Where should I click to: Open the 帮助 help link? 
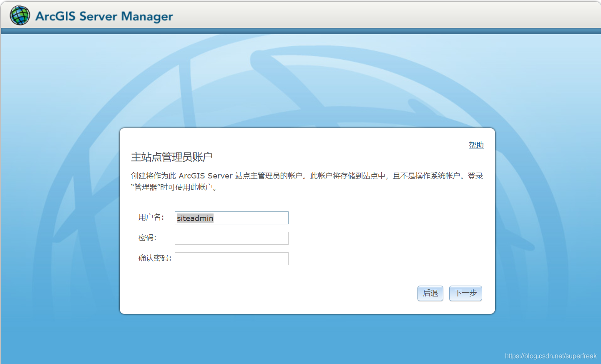point(476,145)
